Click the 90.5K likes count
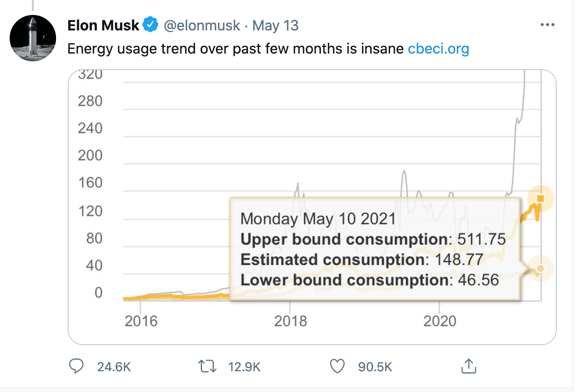The width and height of the screenshot is (579, 392). pyautogui.click(x=375, y=367)
